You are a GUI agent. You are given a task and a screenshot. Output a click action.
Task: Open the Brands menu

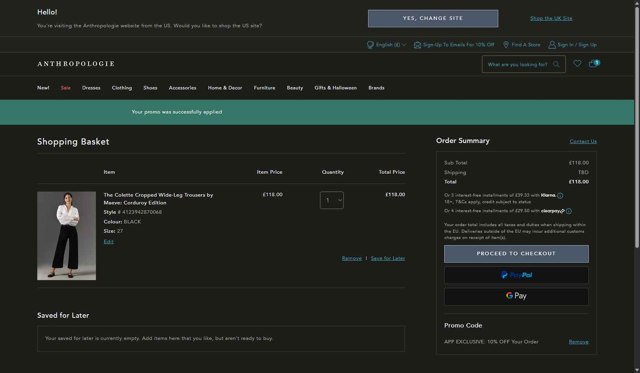[376, 88]
